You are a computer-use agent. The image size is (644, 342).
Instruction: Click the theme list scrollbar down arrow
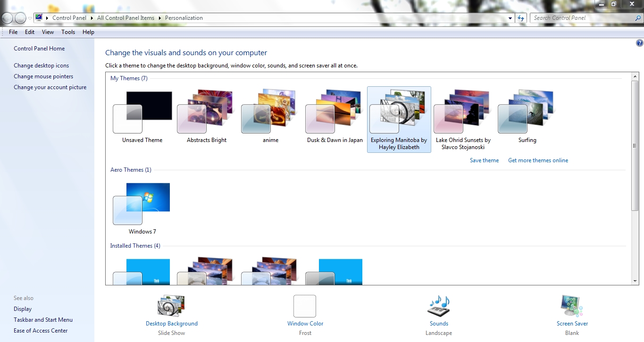click(635, 281)
